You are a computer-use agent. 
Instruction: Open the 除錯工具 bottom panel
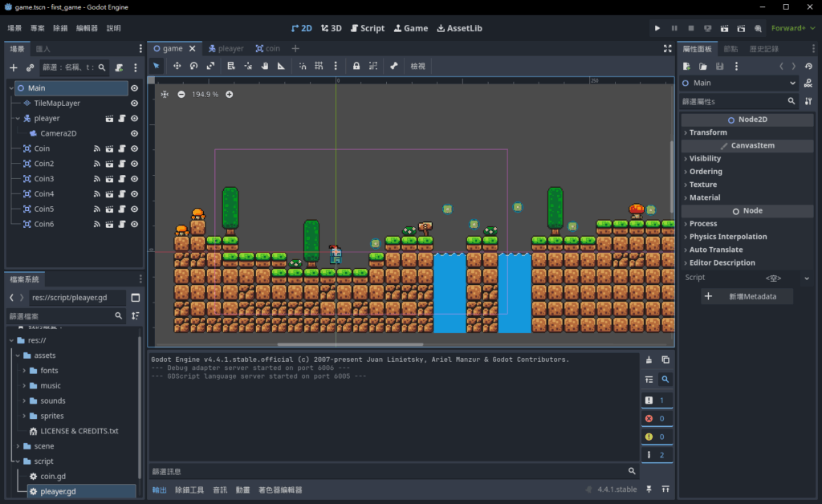pyautogui.click(x=189, y=490)
